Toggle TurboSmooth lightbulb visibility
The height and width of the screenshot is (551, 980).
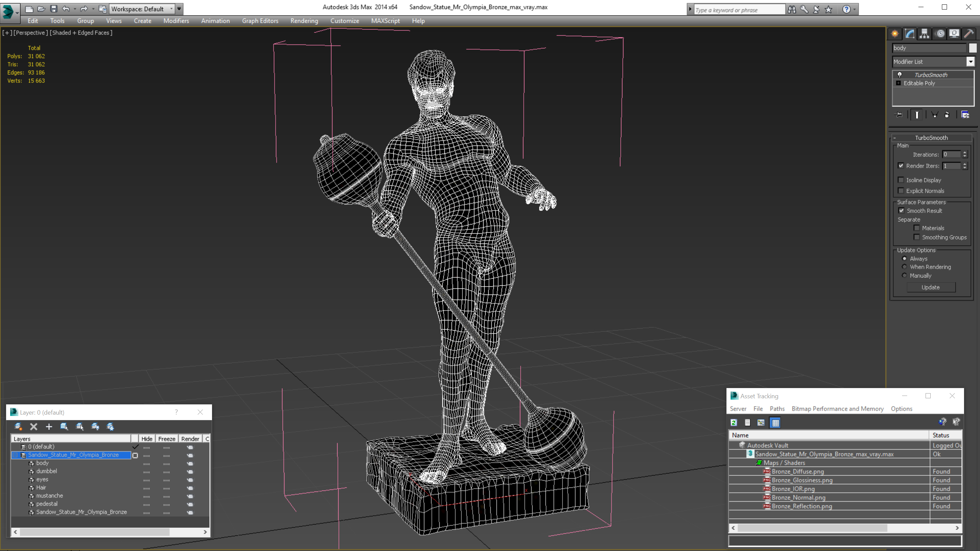pyautogui.click(x=899, y=74)
